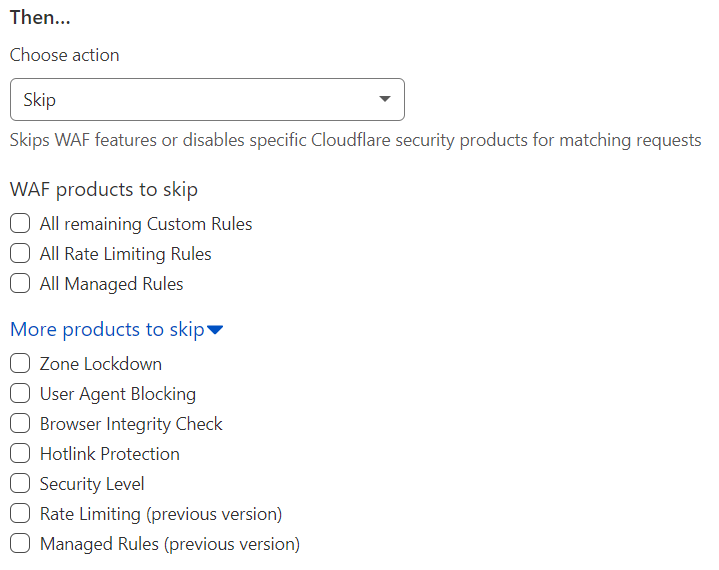Image resolution: width=719 pixels, height=570 pixels.
Task: Open the Choose action dropdown
Action: (x=207, y=100)
